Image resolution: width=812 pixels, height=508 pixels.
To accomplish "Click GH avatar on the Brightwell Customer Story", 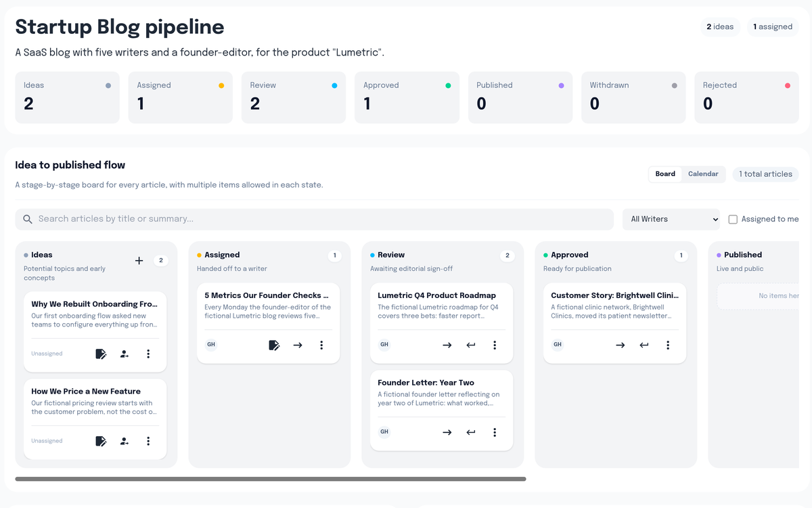I will (x=558, y=344).
